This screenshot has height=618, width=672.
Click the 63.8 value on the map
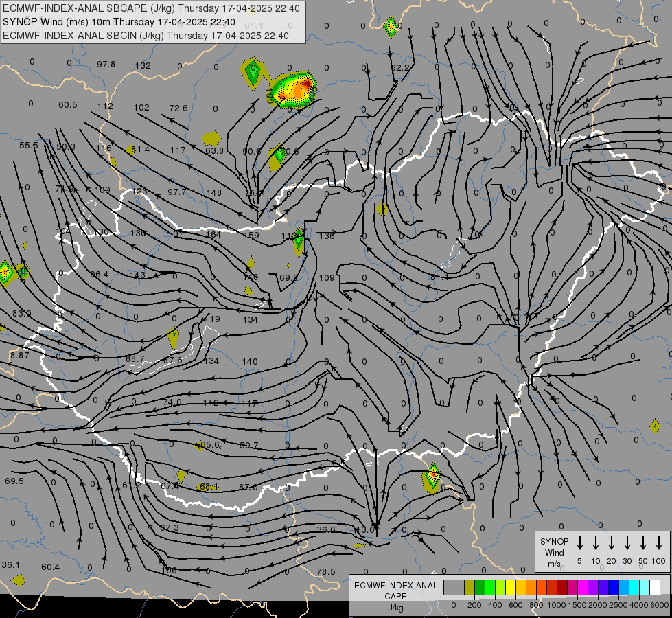[x=214, y=150]
